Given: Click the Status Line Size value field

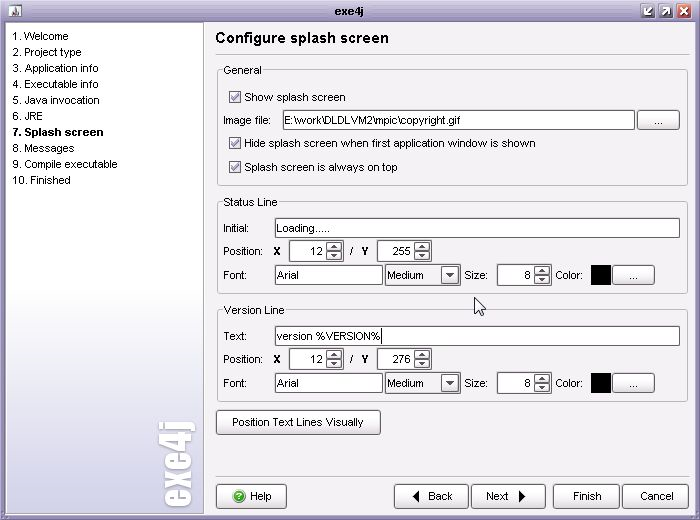Looking at the screenshot, I should tap(516, 275).
